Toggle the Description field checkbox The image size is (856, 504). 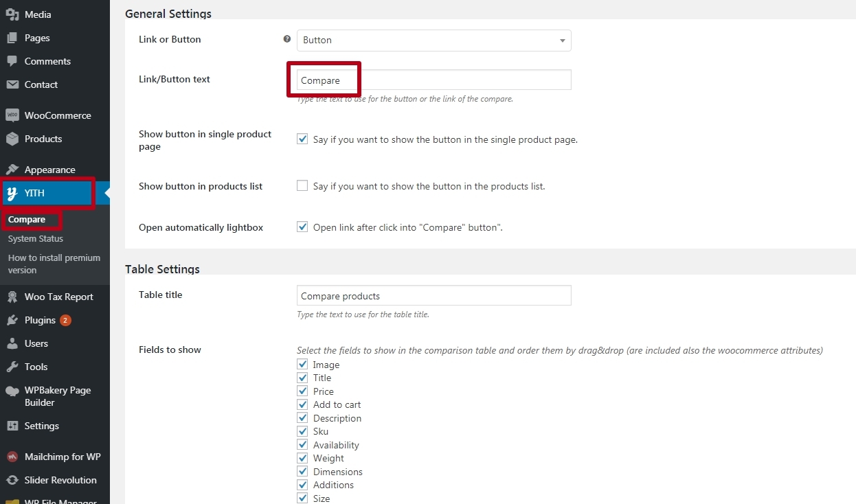point(302,418)
